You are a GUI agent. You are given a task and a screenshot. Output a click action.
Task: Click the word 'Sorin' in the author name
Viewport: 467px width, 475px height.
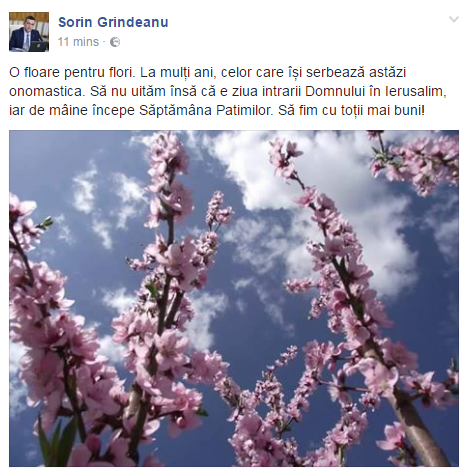75,22
